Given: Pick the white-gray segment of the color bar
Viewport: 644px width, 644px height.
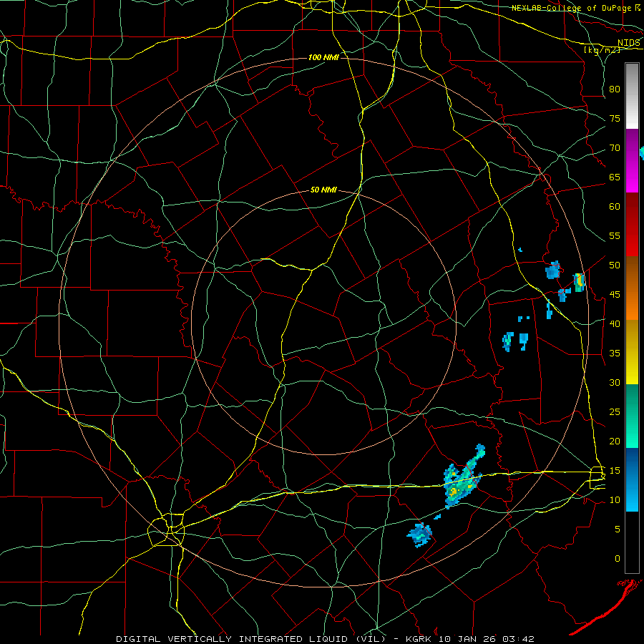Looking at the screenshot, I should 632,96.
